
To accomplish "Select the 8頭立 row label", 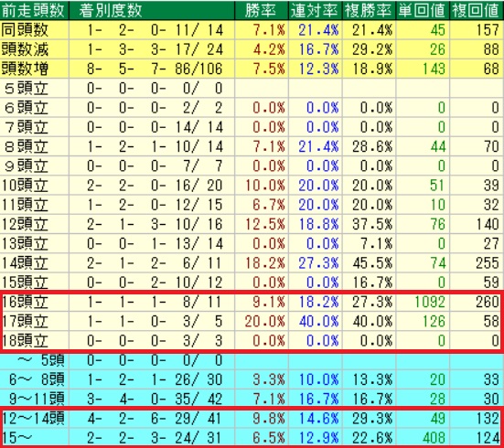I will click(27, 146).
